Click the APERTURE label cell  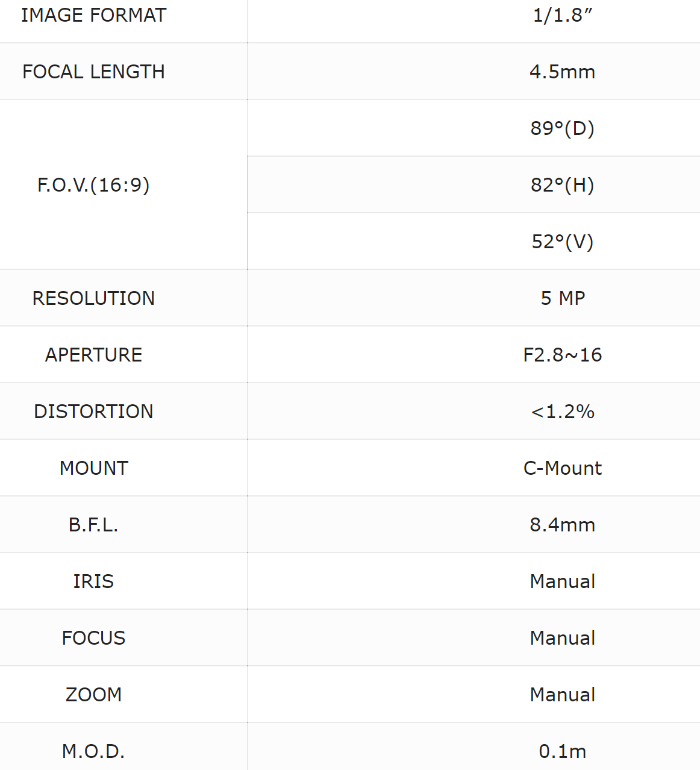pyautogui.click(x=93, y=355)
